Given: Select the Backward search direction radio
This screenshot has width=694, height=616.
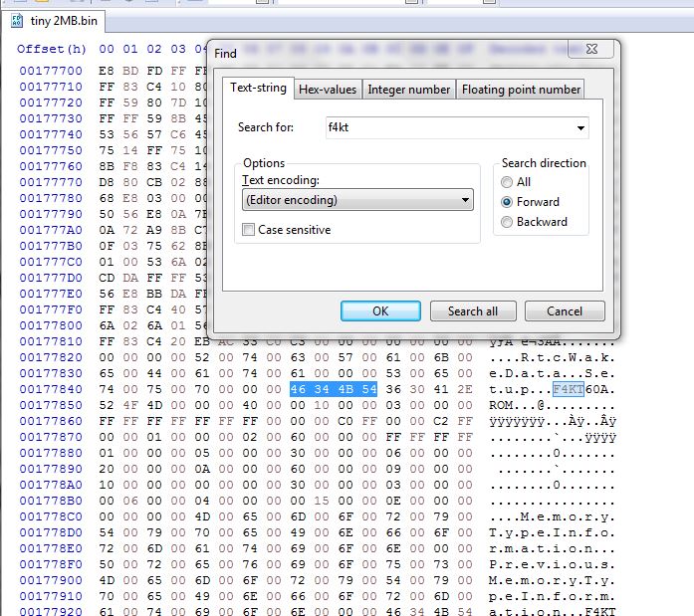Looking at the screenshot, I should tap(507, 222).
